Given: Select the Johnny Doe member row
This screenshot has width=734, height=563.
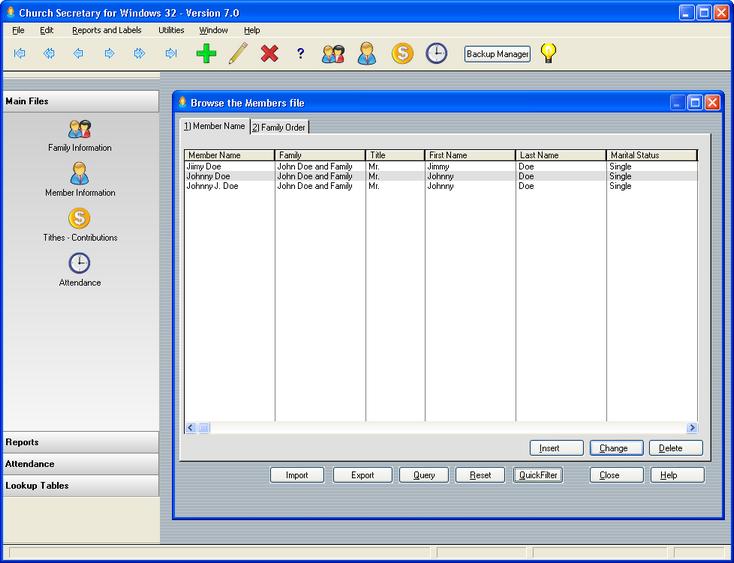Looking at the screenshot, I should (x=441, y=176).
